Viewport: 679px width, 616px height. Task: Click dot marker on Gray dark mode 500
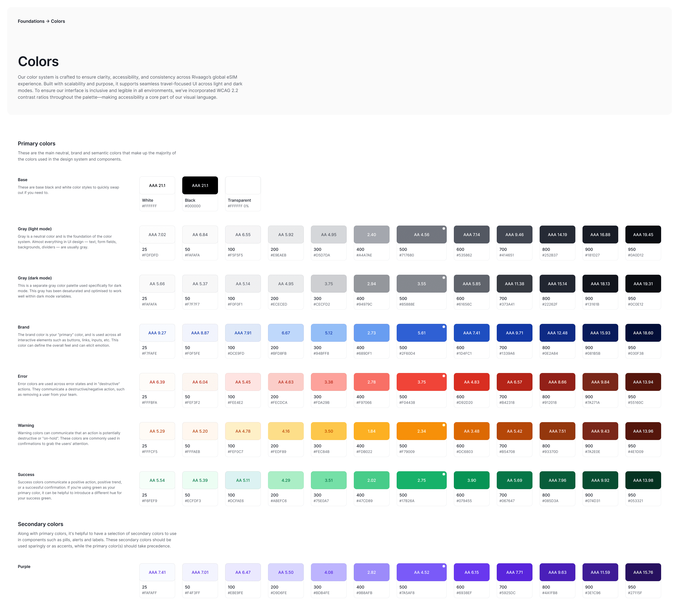tap(444, 278)
